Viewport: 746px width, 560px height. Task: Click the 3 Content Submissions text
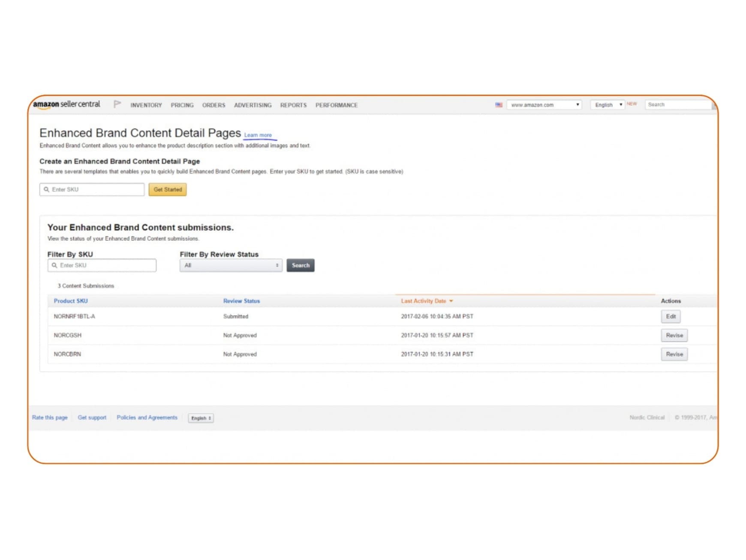[x=86, y=286]
